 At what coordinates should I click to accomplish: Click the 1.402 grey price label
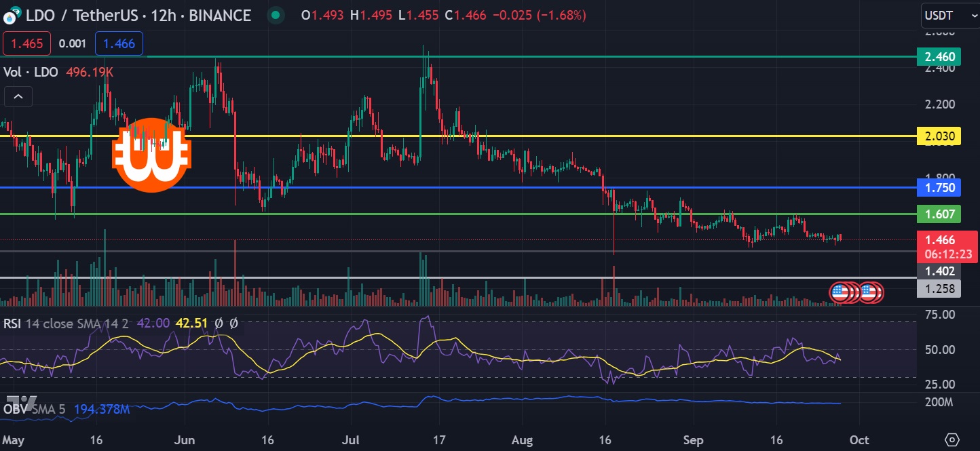939,271
